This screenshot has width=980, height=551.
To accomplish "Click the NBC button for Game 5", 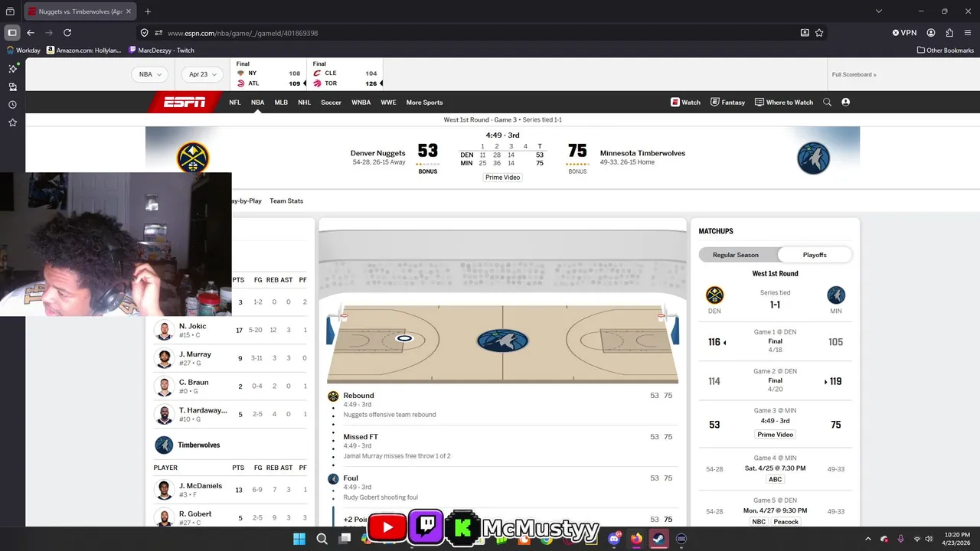I will click(759, 522).
